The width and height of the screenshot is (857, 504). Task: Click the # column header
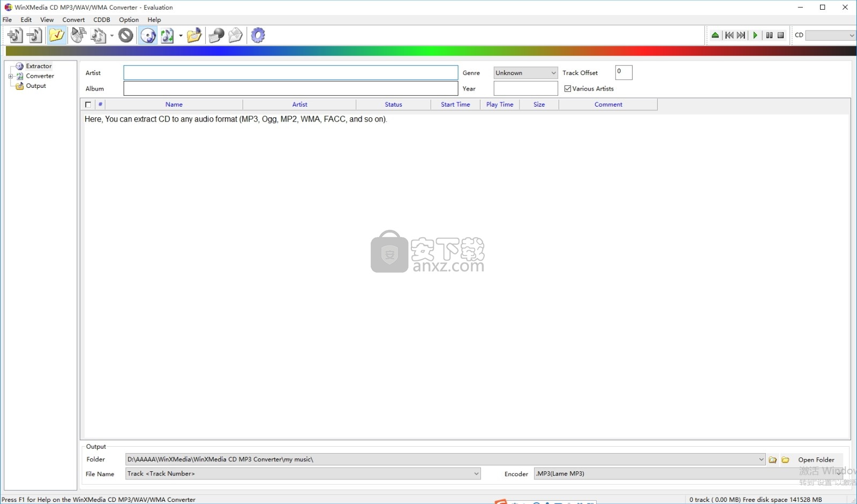pos(100,104)
